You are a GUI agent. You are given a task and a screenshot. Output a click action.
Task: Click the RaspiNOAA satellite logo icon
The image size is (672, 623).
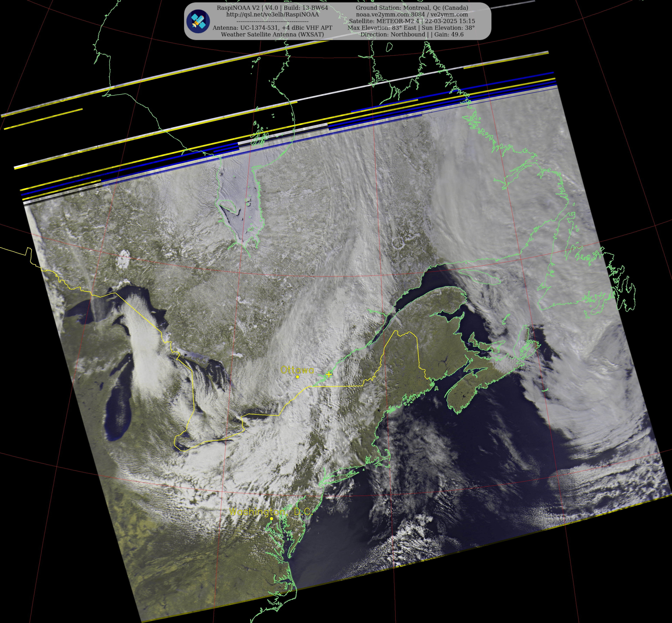pos(198,22)
